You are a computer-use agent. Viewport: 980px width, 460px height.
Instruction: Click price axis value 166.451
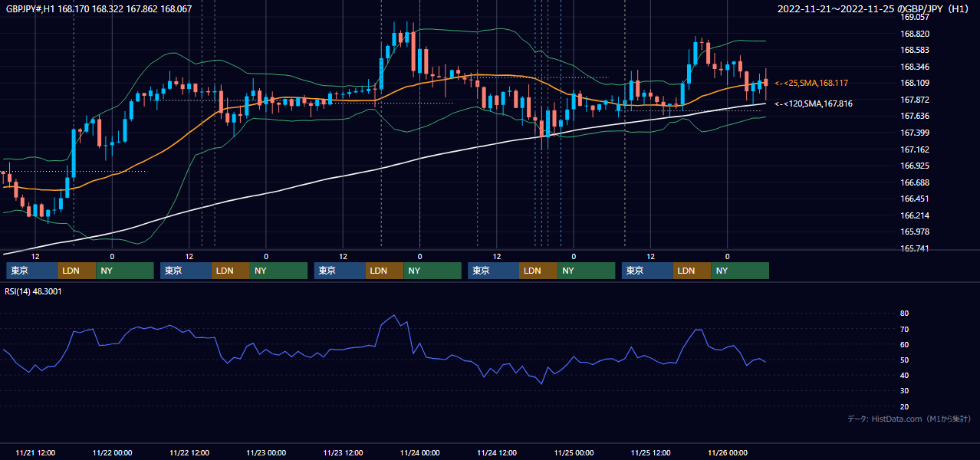(915, 199)
